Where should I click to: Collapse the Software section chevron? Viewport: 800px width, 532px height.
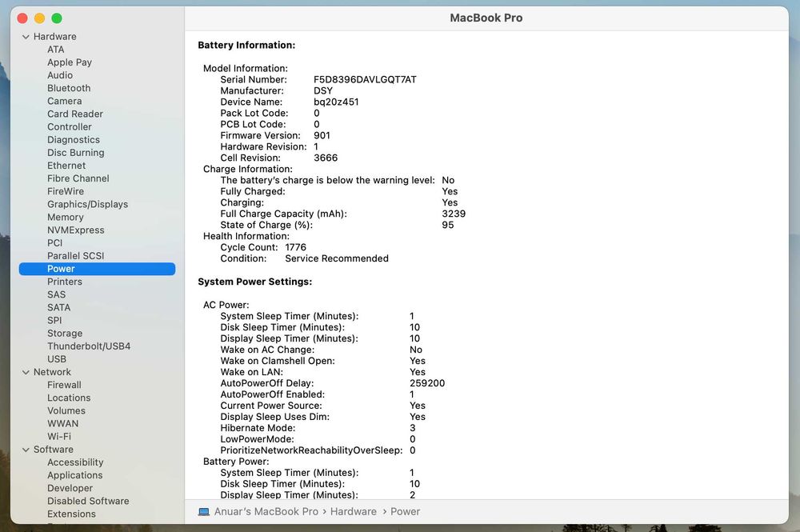tap(26, 450)
